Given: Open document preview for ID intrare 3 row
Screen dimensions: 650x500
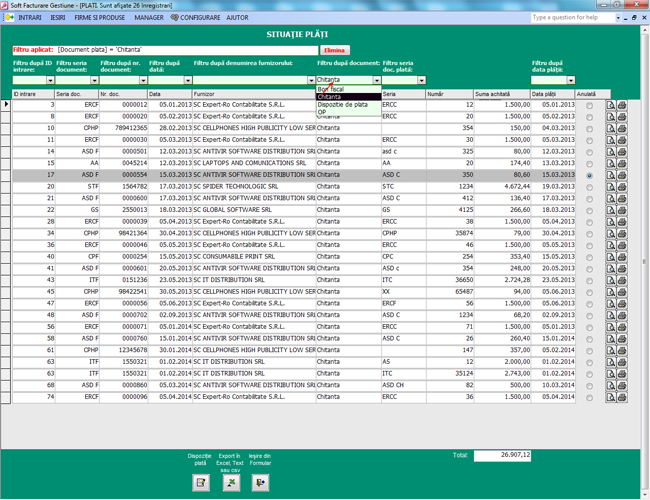Looking at the screenshot, I should click(611, 105).
